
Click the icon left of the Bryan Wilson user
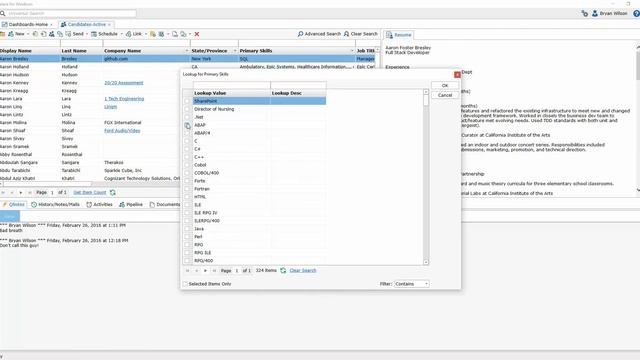[584, 13]
